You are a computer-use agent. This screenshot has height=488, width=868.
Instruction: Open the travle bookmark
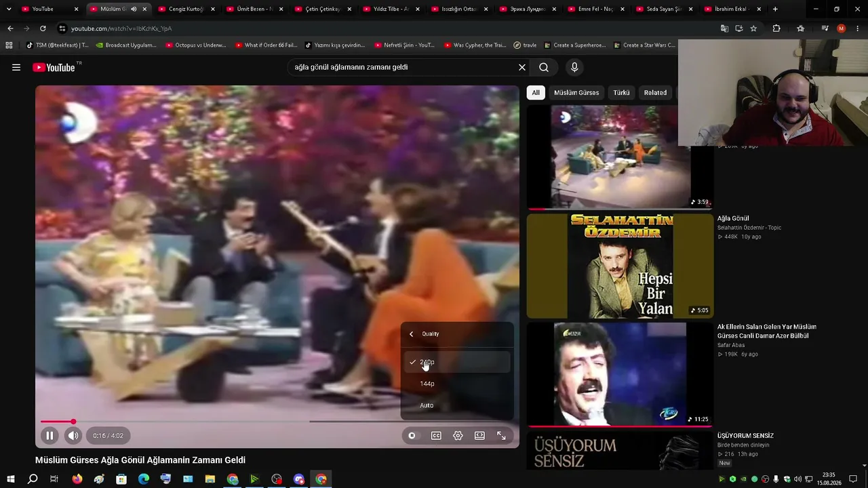point(525,45)
